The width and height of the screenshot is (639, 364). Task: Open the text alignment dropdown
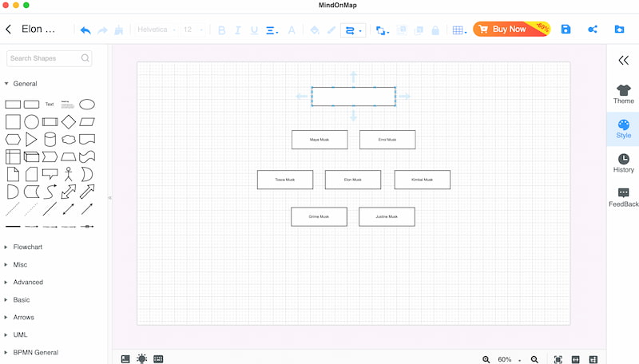(x=272, y=30)
